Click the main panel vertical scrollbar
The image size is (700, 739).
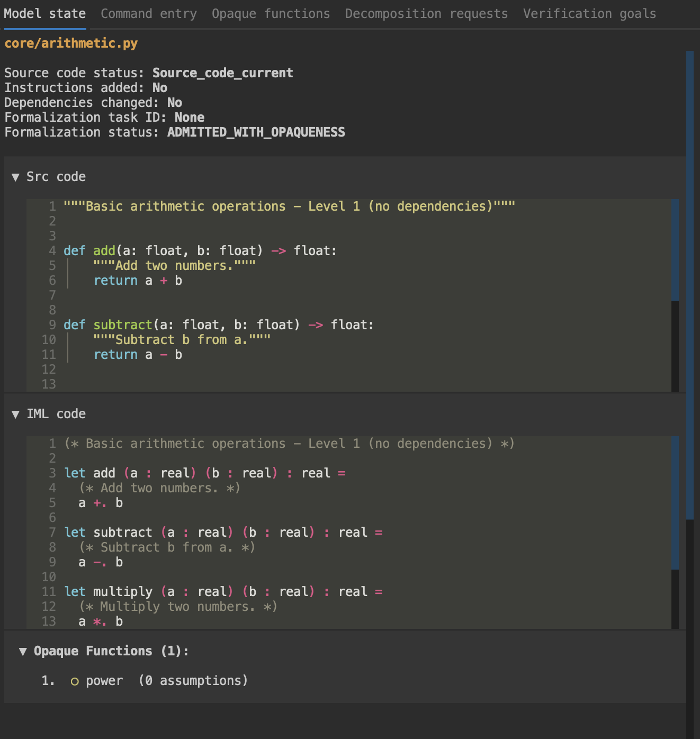click(x=689, y=285)
